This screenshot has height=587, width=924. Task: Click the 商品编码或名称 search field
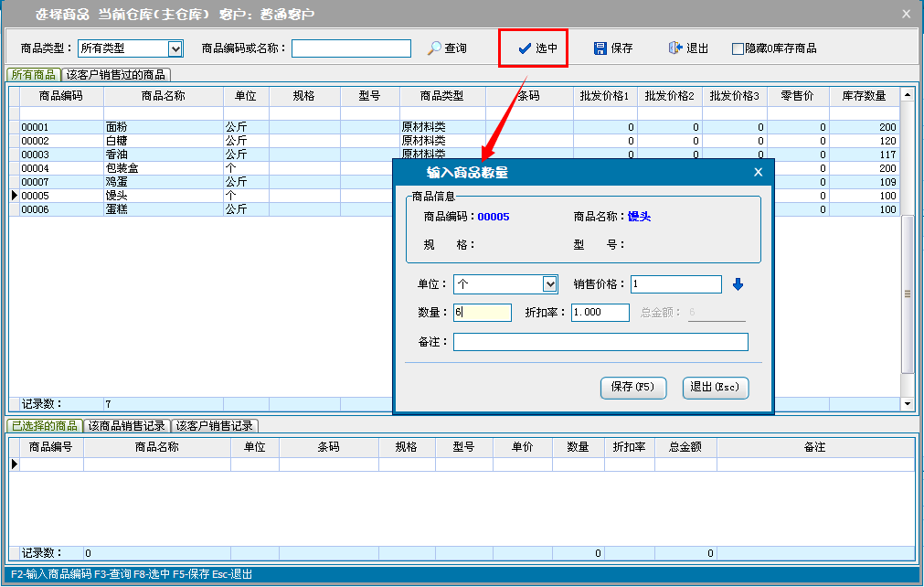[351, 48]
